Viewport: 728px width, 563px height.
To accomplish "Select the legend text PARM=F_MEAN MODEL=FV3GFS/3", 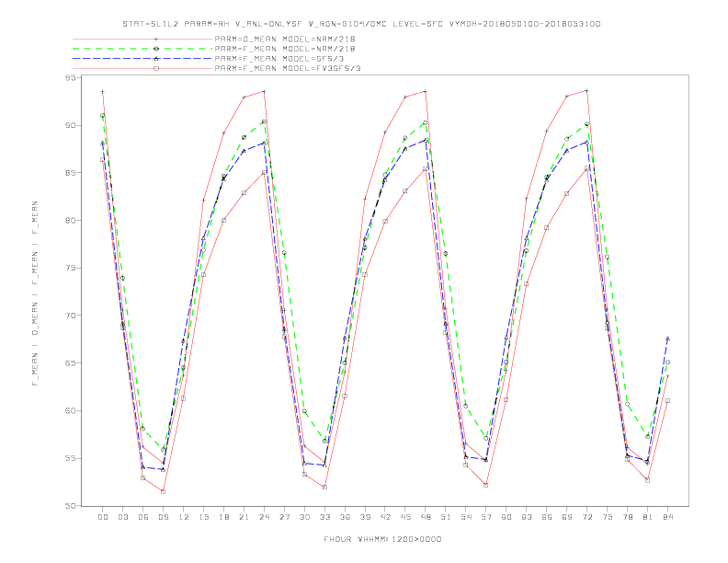I will [x=288, y=68].
